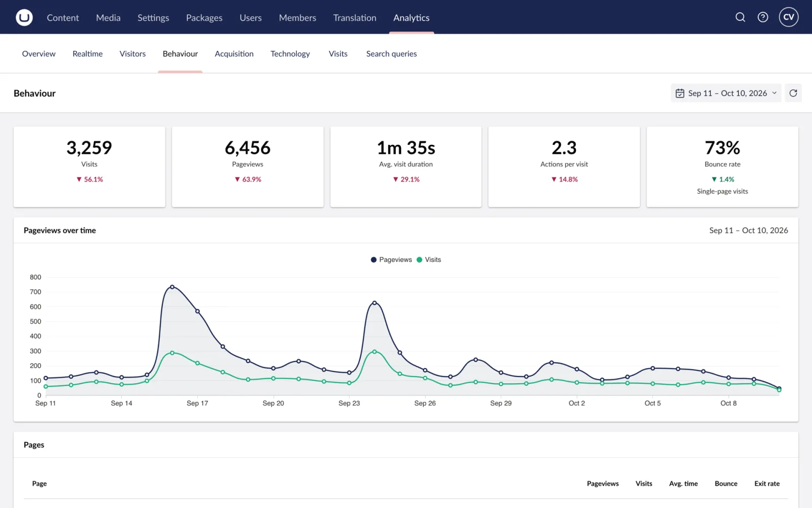Switch to the Realtime tab
This screenshot has width=812, height=508.
[x=87, y=54]
